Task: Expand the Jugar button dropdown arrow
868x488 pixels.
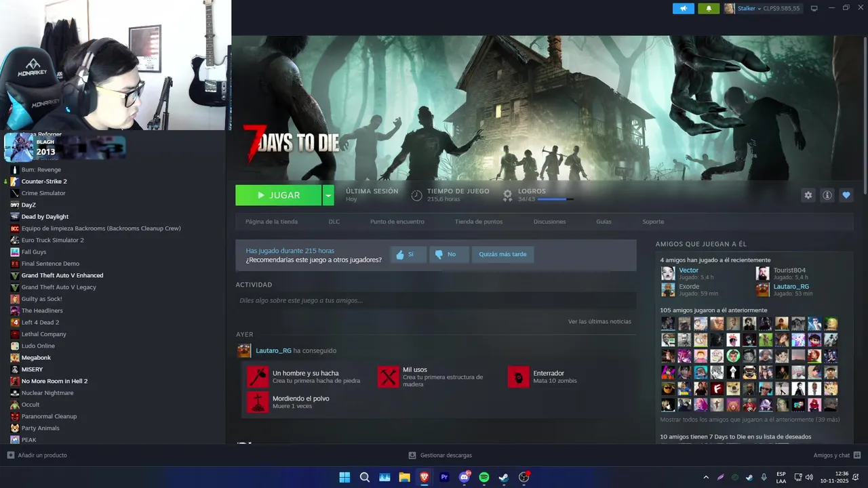Action: point(328,195)
